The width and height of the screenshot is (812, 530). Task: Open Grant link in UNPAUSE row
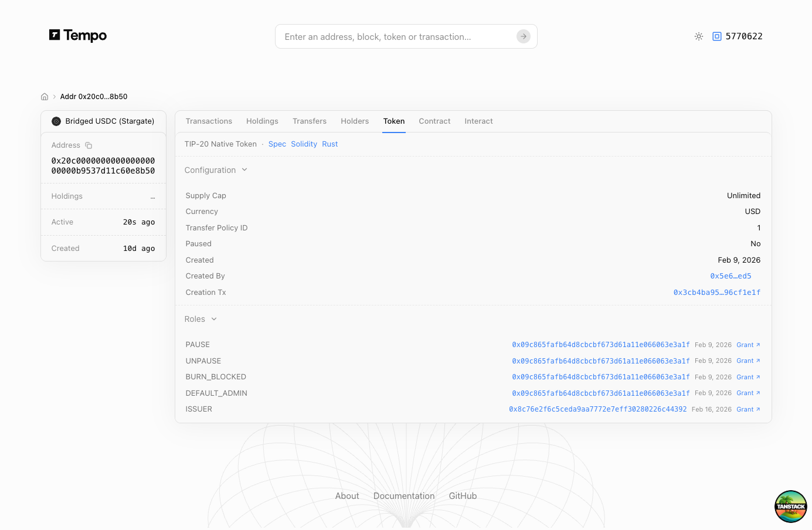(x=748, y=361)
